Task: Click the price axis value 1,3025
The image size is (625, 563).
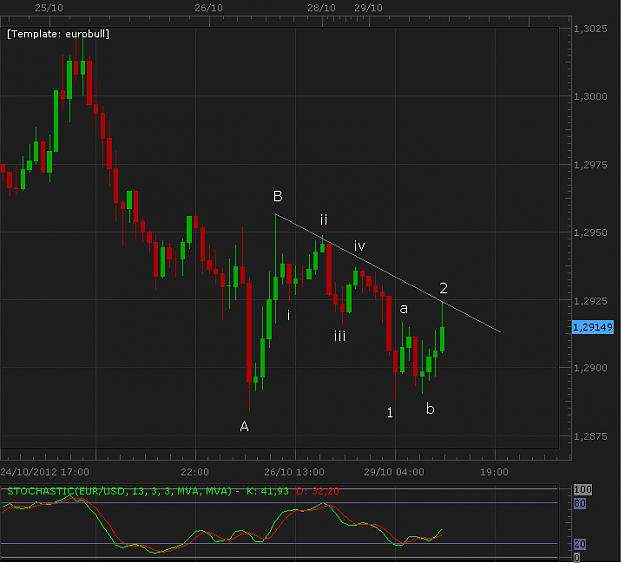Action: [x=590, y=29]
